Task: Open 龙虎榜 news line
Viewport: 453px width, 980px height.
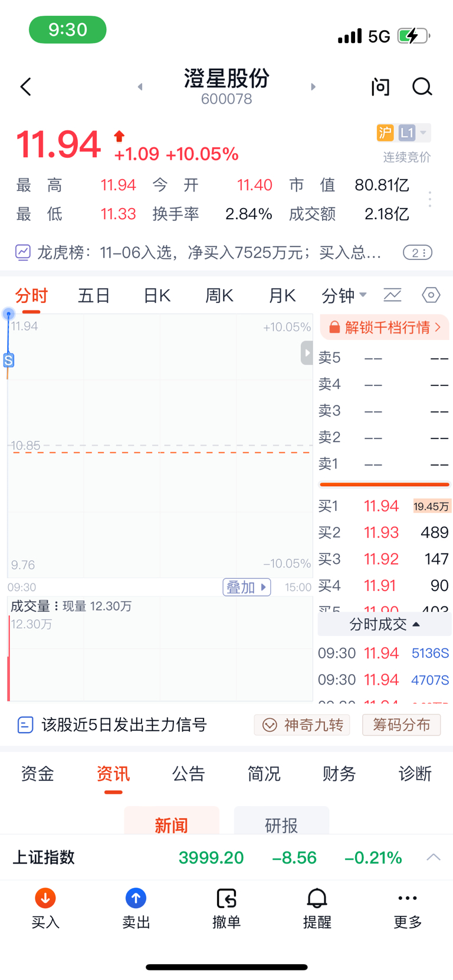Action: pyautogui.click(x=209, y=253)
